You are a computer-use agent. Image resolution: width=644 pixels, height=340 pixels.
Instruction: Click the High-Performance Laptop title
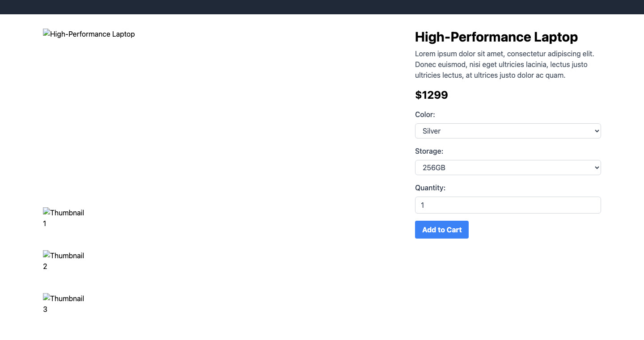point(496,37)
